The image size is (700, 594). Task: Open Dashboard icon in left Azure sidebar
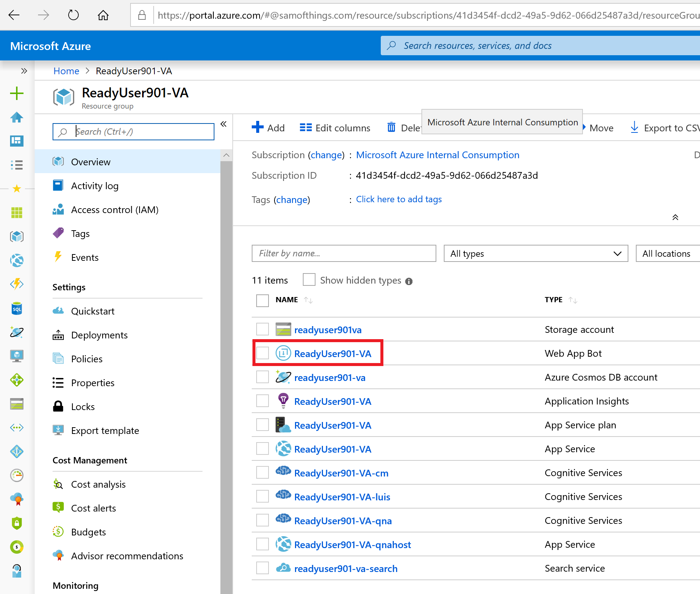[17, 141]
